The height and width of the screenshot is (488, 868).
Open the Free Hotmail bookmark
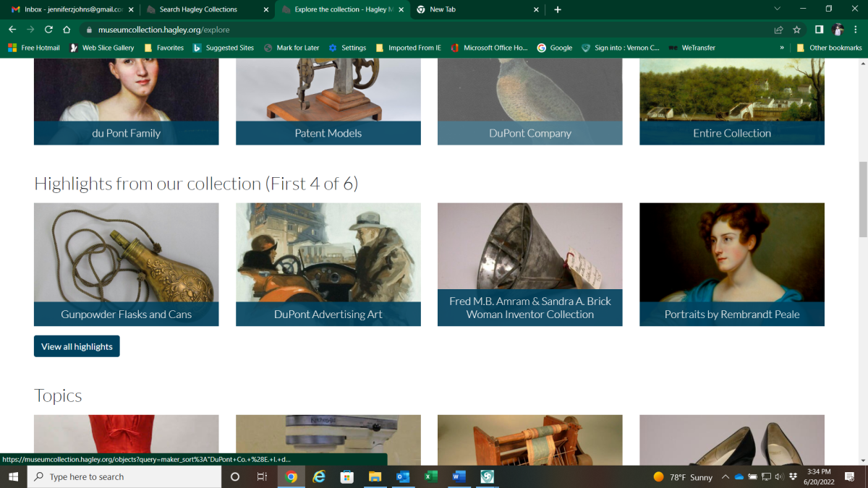pos(34,48)
